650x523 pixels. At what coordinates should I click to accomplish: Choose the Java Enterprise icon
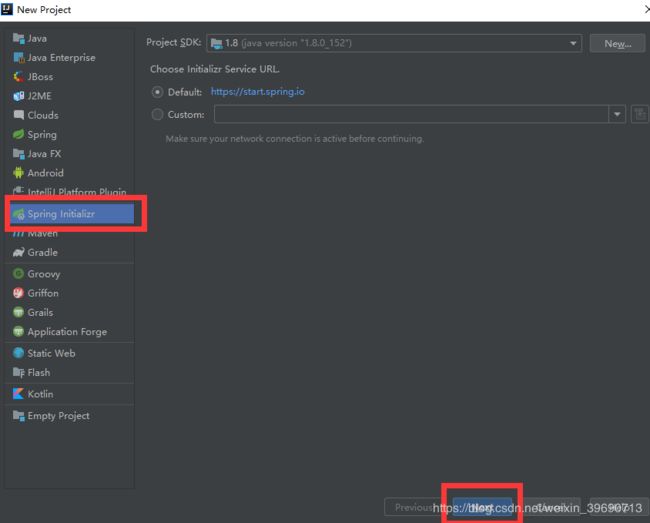tap(18, 58)
